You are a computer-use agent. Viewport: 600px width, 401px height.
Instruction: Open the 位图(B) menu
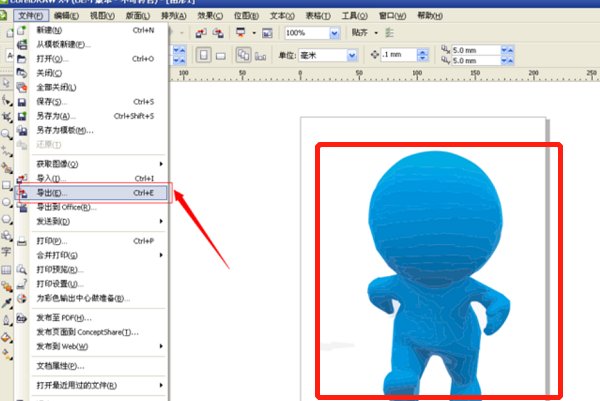coord(246,16)
